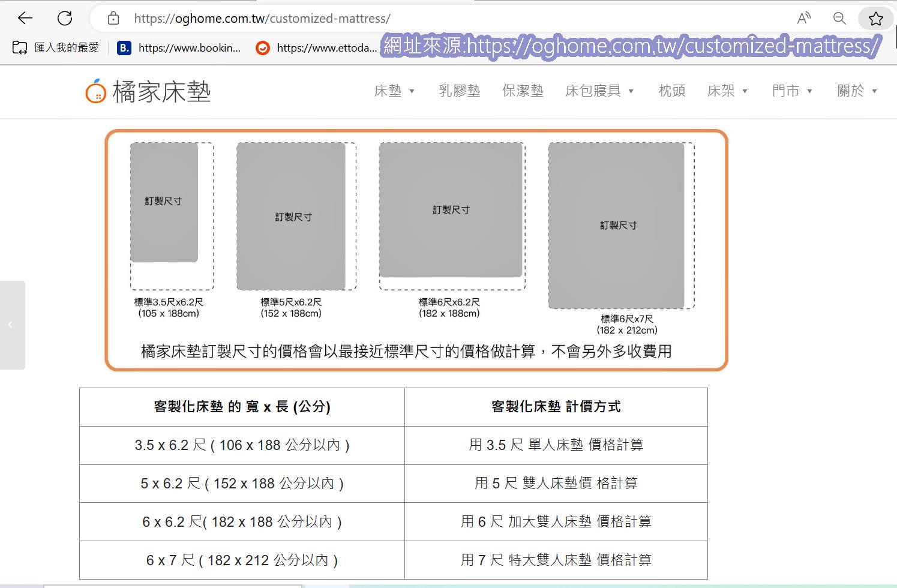This screenshot has width=897, height=588.
Task: Click the address bar URL field
Action: point(420,19)
